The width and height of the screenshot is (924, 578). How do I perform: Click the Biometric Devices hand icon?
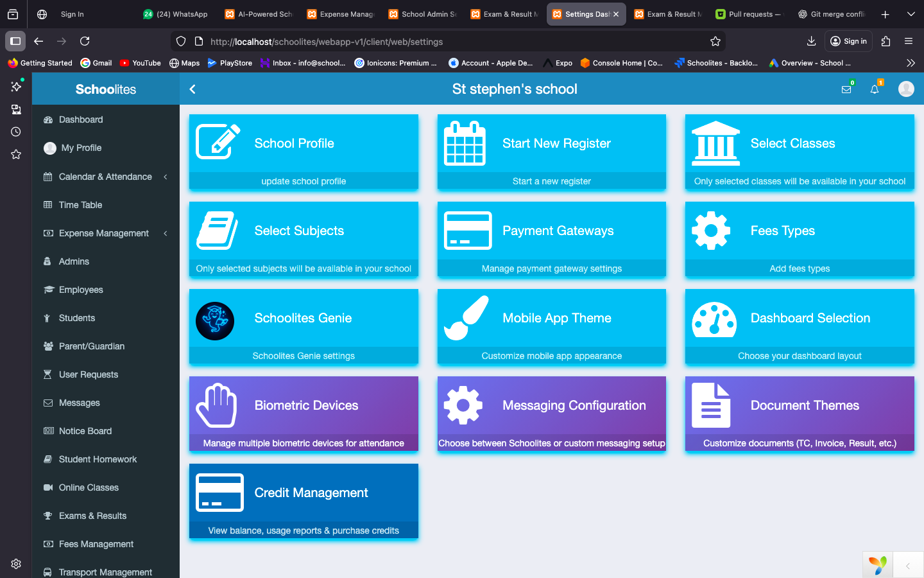[216, 406]
